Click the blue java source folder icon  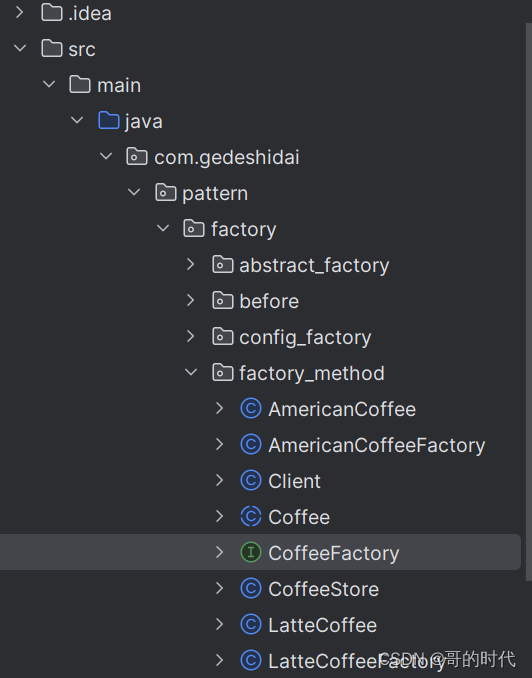click(x=109, y=121)
